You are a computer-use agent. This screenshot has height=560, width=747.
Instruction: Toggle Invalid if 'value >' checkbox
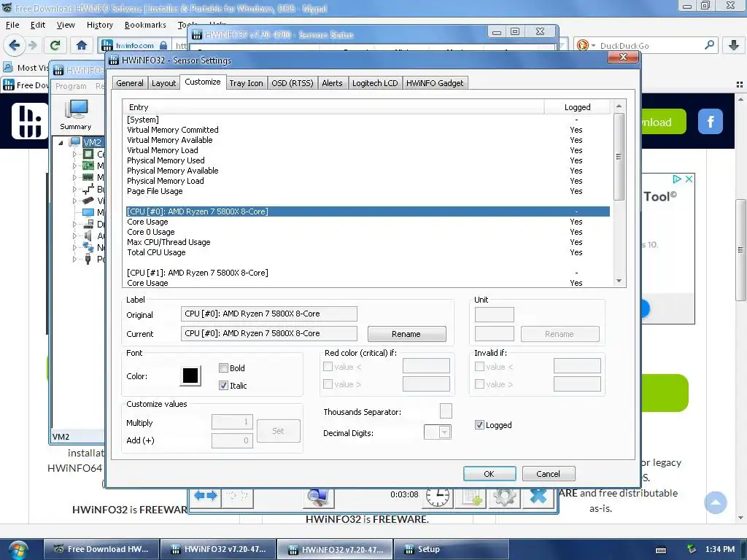(x=480, y=384)
